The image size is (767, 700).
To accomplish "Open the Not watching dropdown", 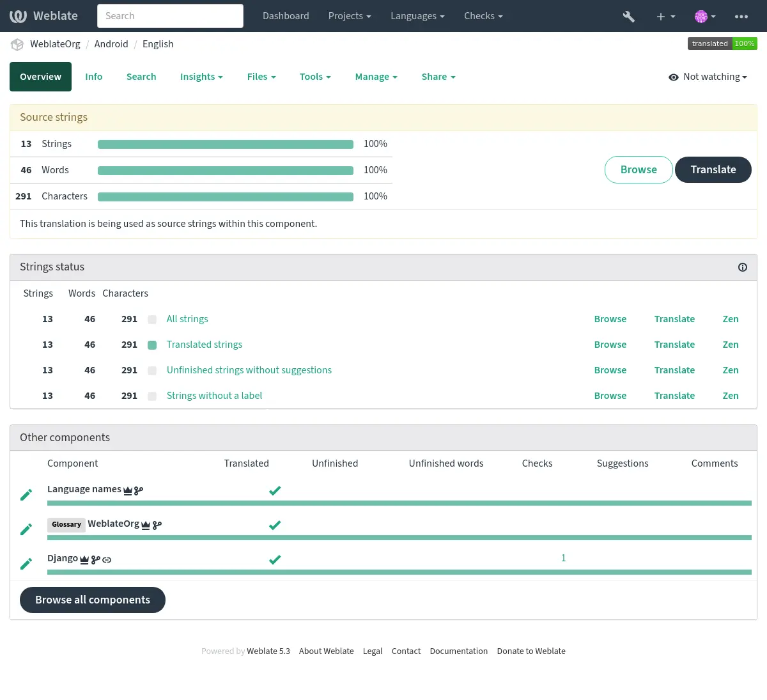I will pos(708,77).
